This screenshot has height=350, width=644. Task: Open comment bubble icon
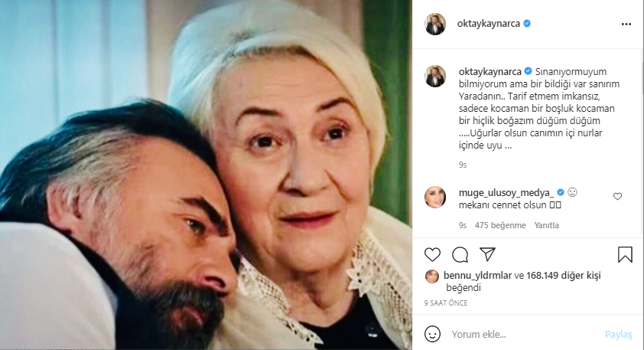460,254
